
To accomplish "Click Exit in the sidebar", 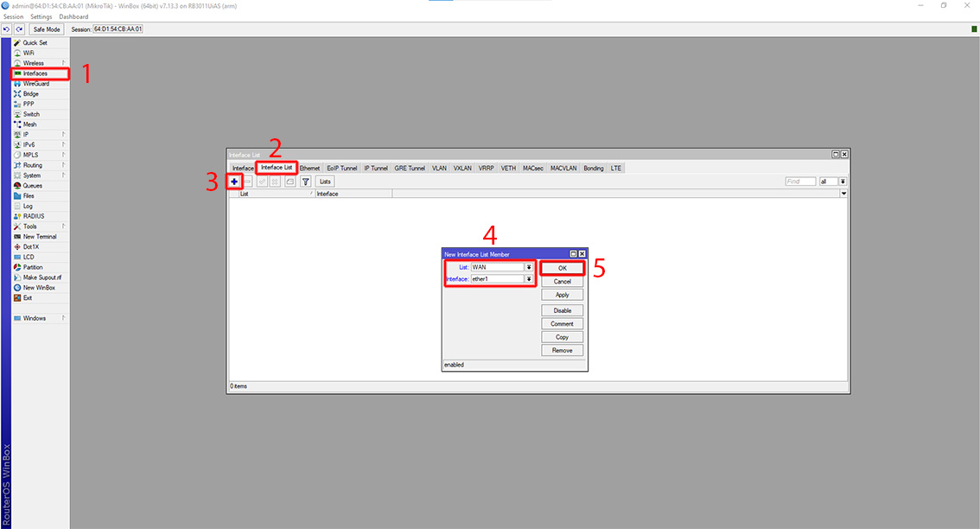I will pyautogui.click(x=41, y=298).
